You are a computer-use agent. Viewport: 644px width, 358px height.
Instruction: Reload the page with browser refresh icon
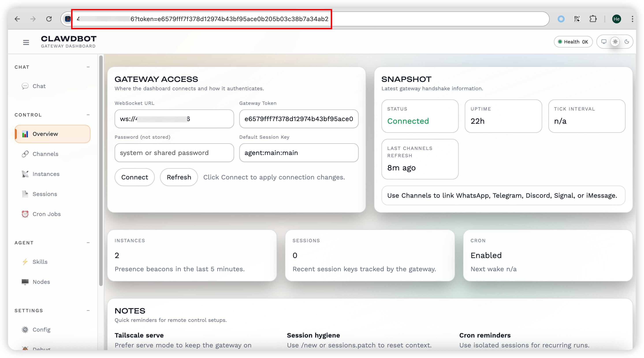point(49,19)
